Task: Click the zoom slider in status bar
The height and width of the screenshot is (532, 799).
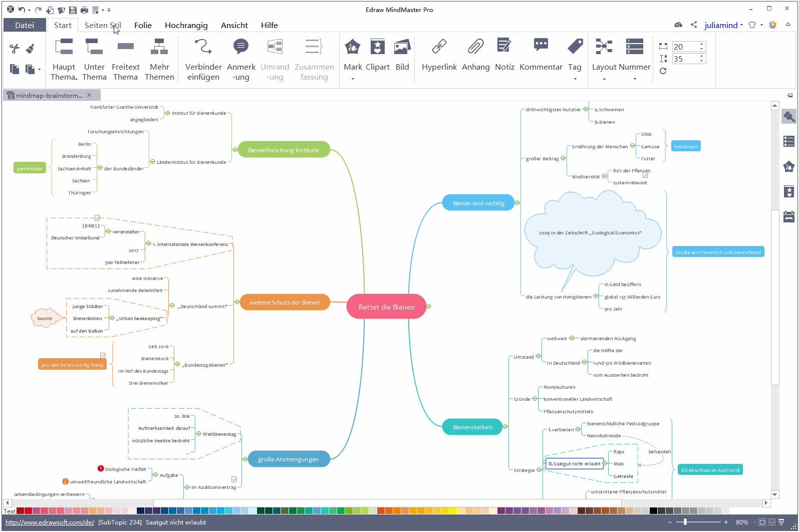Action: click(x=685, y=522)
